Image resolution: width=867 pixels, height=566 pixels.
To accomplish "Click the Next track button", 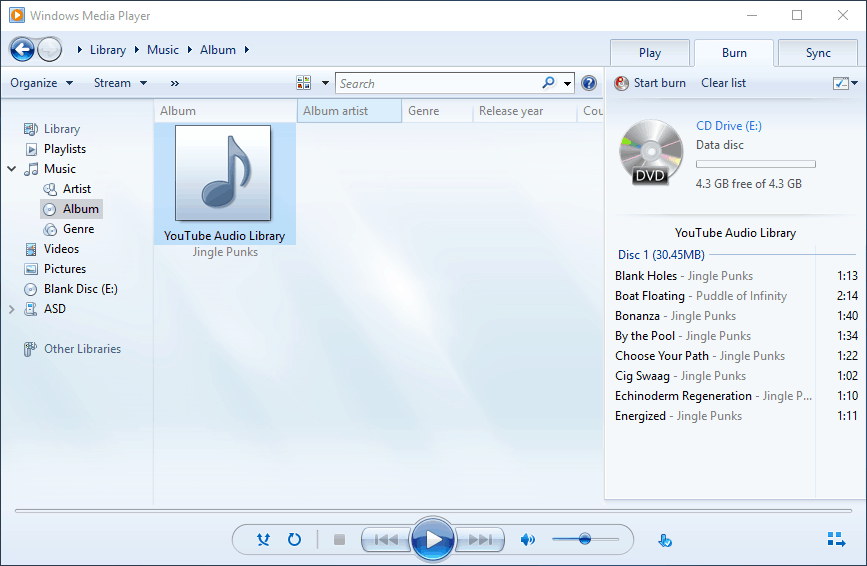I will [x=480, y=539].
